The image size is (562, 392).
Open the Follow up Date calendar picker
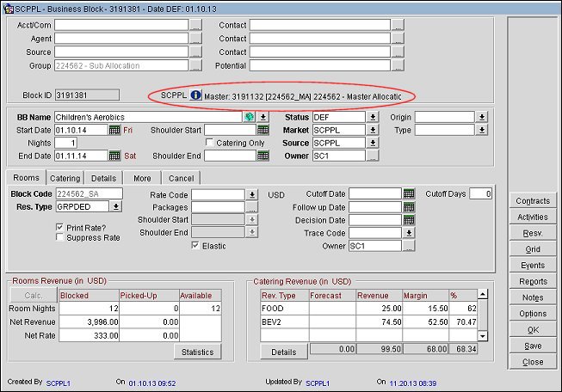click(x=409, y=207)
